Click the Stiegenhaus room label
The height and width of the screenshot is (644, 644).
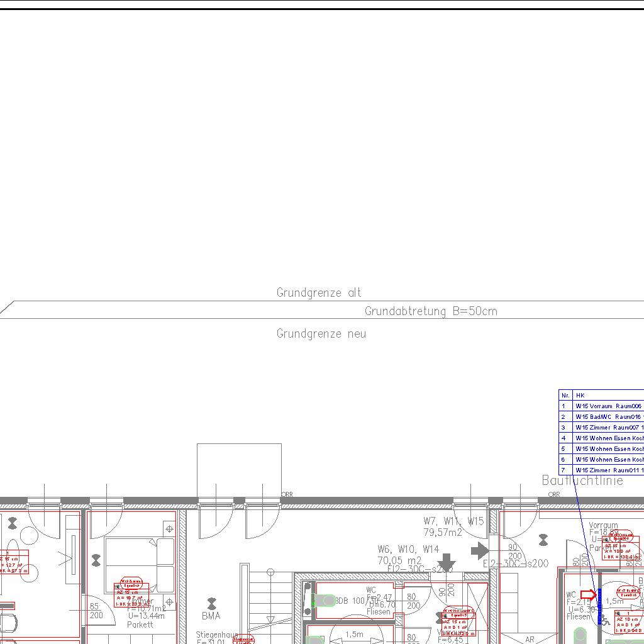point(216,635)
